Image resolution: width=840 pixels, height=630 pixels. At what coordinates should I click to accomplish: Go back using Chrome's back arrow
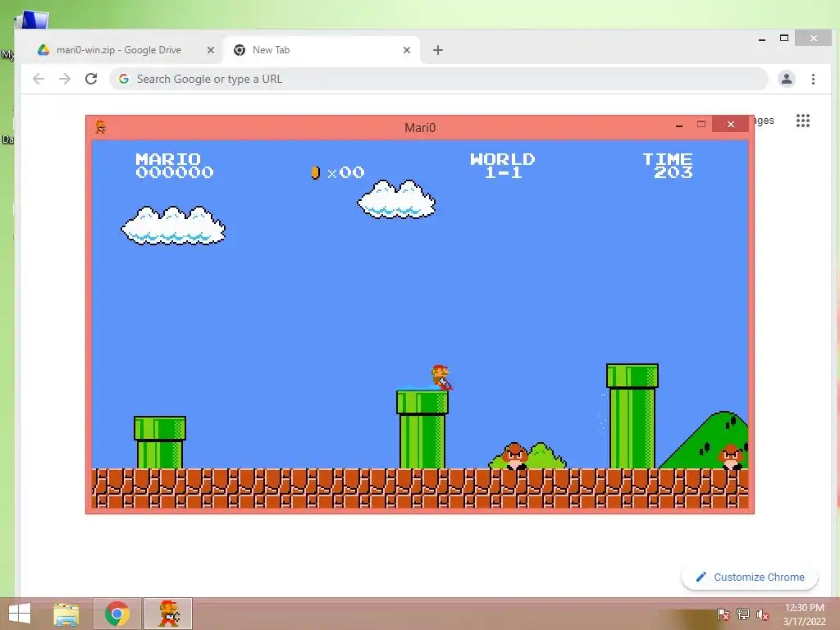[x=39, y=79]
